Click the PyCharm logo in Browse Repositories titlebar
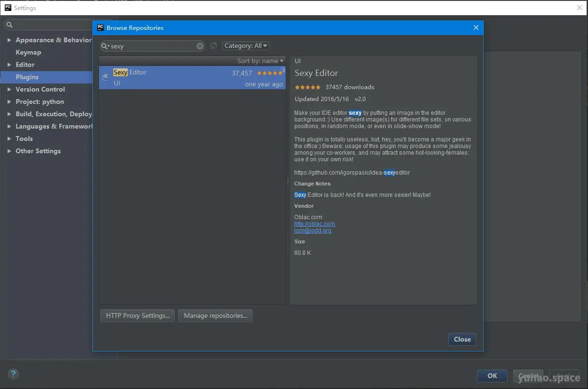The image size is (588, 389). (x=100, y=28)
